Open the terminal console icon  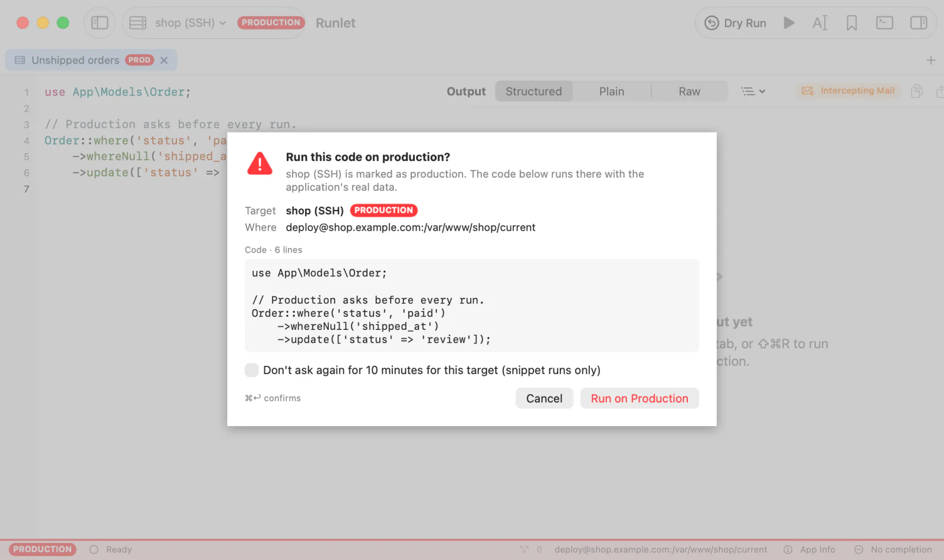coord(884,23)
